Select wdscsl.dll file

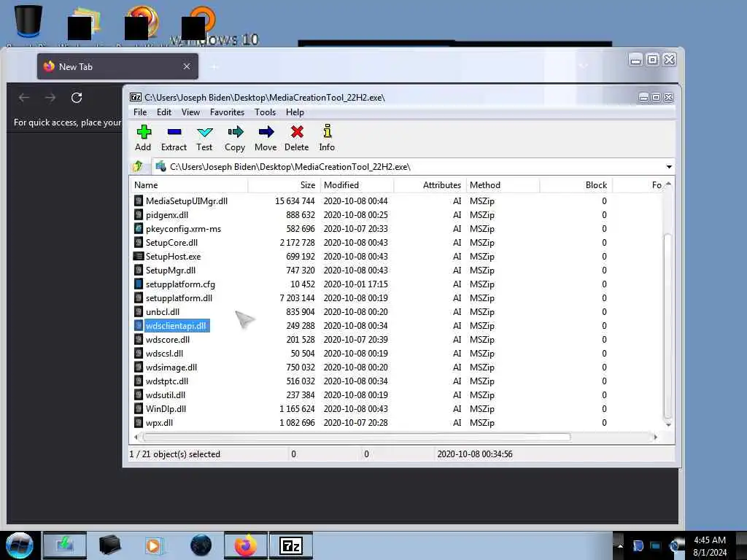(164, 354)
